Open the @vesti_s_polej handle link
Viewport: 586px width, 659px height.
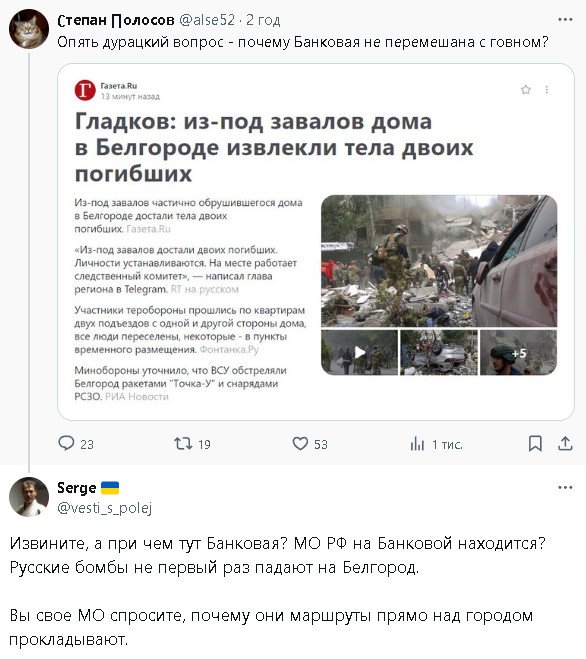tap(105, 508)
